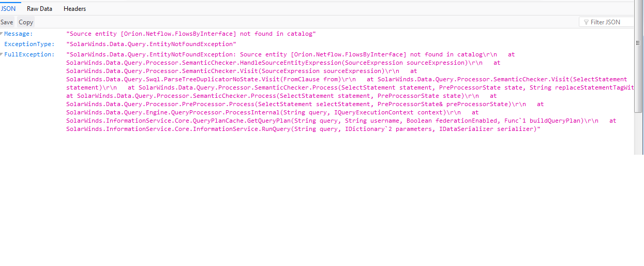Open the Raw Data tab
644x266 pixels.
(40, 9)
